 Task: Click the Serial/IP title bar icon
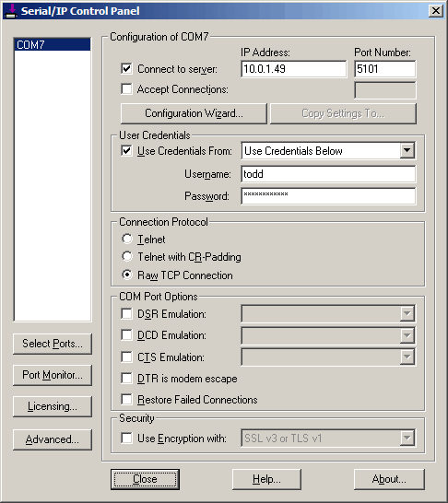coord(11,11)
